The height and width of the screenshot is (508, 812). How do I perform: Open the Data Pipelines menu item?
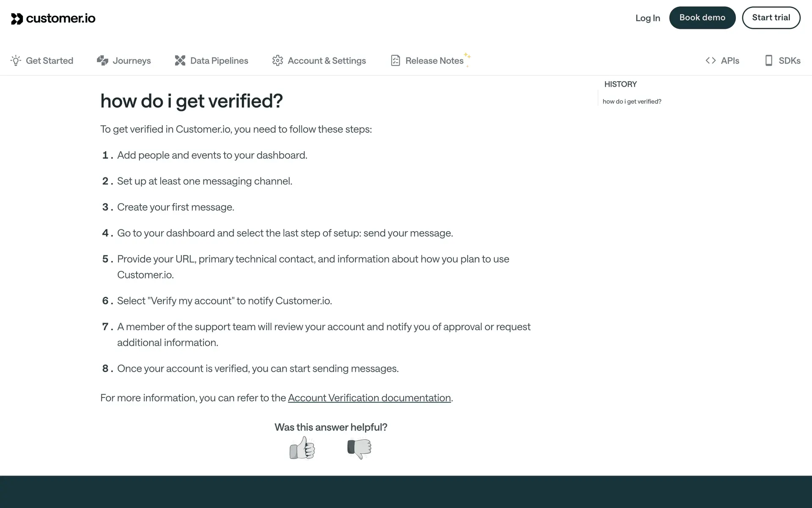pos(219,61)
